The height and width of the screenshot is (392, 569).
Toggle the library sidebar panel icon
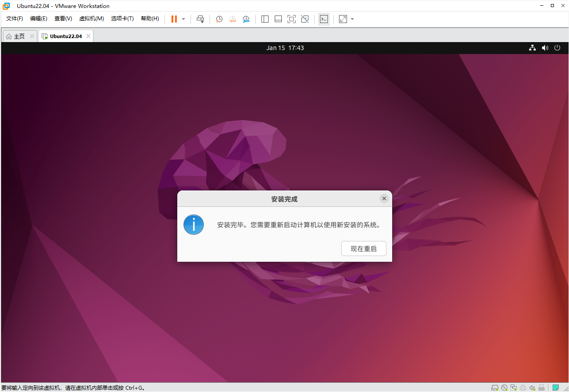[x=265, y=19]
